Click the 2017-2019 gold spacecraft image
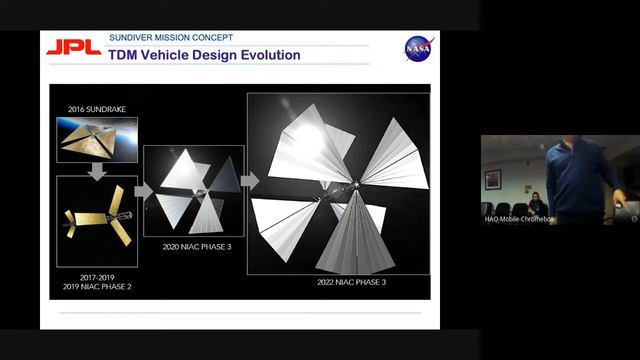This screenshot has height=360, width=640. (x=97, y=221)
